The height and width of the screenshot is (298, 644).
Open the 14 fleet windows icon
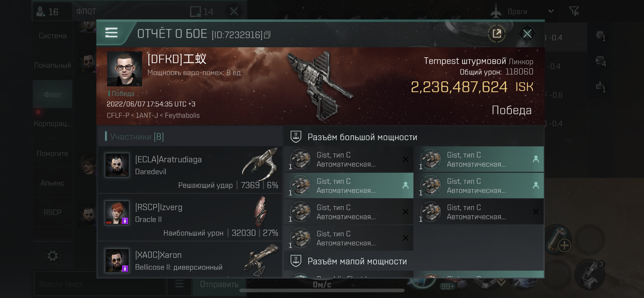201,12
